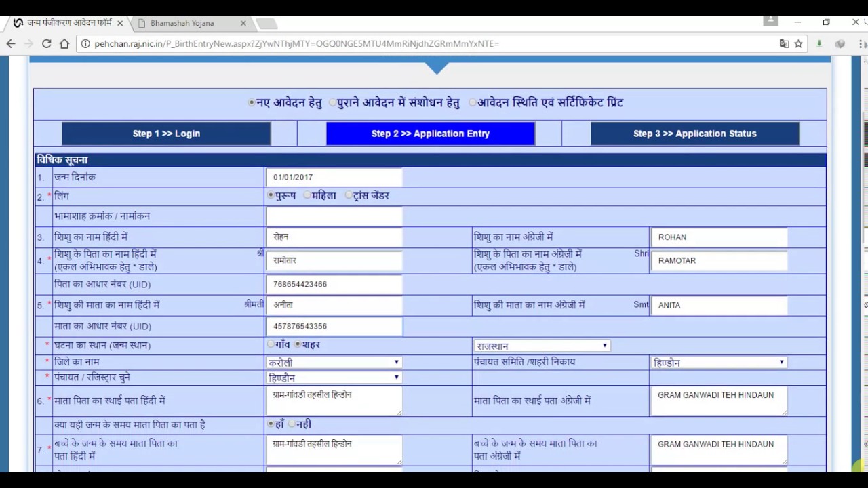Select नही for same address question
The height and width of the screenshot is (488, 868).
[292, 424]
